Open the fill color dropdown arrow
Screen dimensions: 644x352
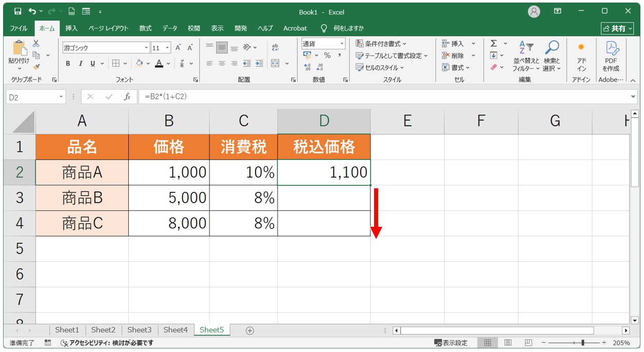coord(148,64)
